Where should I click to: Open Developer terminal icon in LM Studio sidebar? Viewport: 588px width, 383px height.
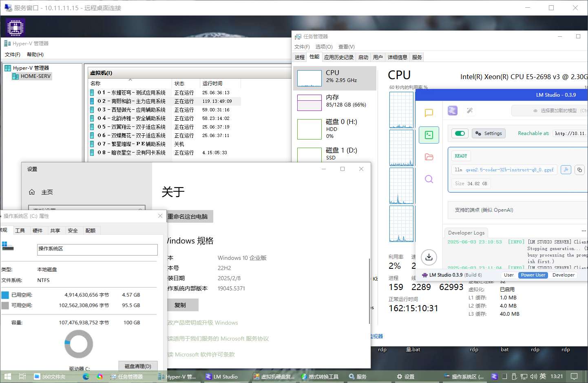(429, 135)
